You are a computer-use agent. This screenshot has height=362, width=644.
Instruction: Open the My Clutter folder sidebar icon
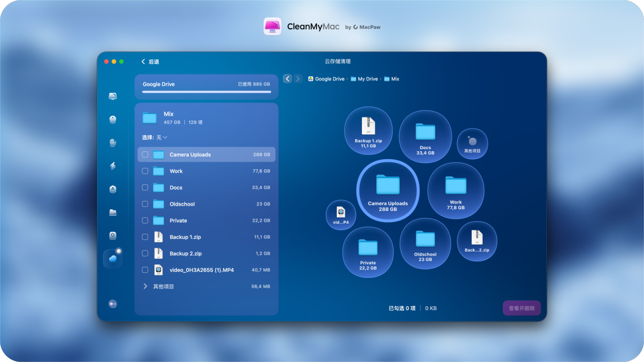tap(113, 212)
